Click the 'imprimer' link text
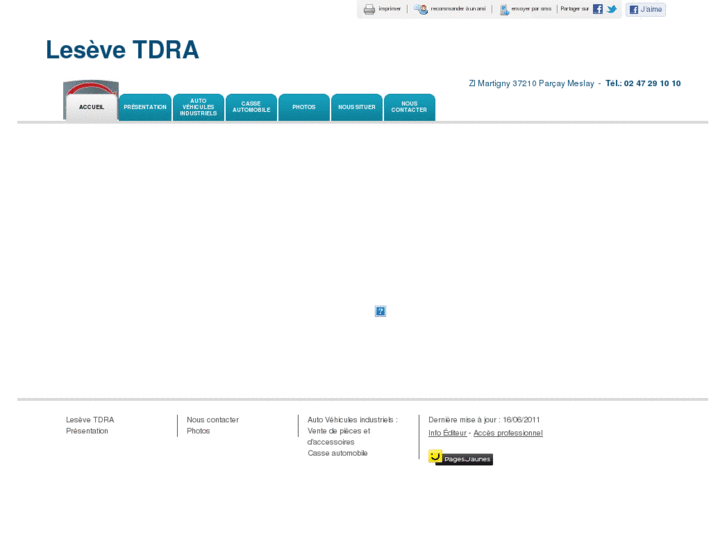727x545 pixels. click(389, 9)
